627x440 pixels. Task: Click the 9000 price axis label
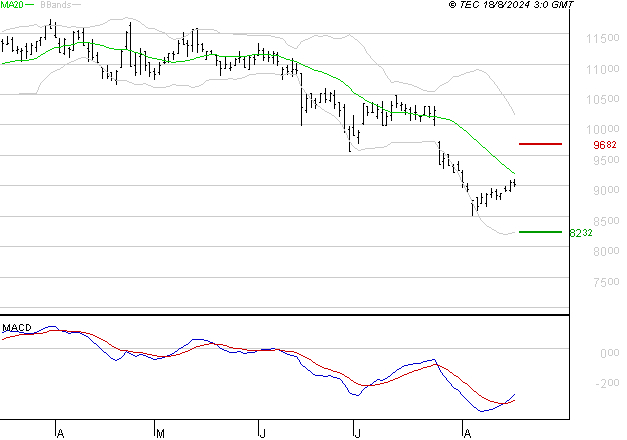point(606,190)
